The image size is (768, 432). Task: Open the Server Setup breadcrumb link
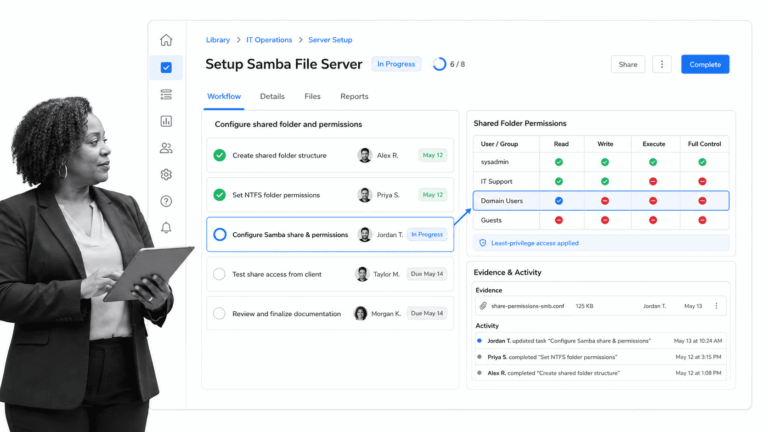[x=330, y=40]
